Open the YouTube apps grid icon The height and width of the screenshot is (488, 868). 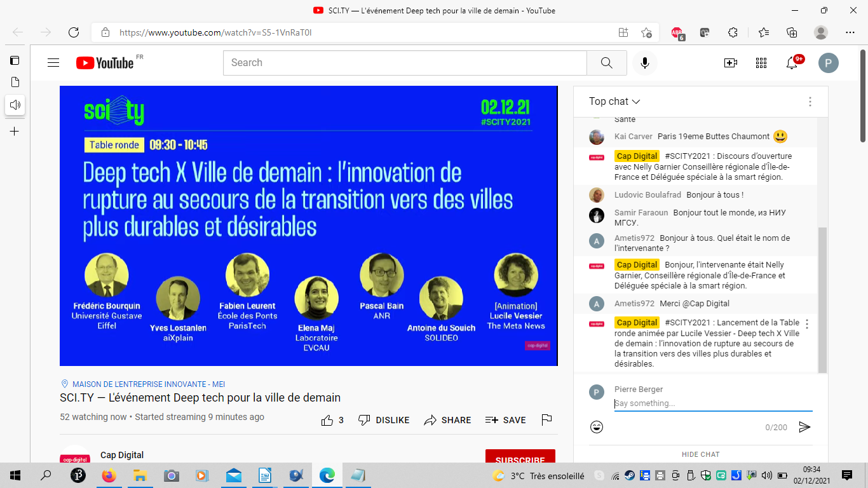(761, 63)
